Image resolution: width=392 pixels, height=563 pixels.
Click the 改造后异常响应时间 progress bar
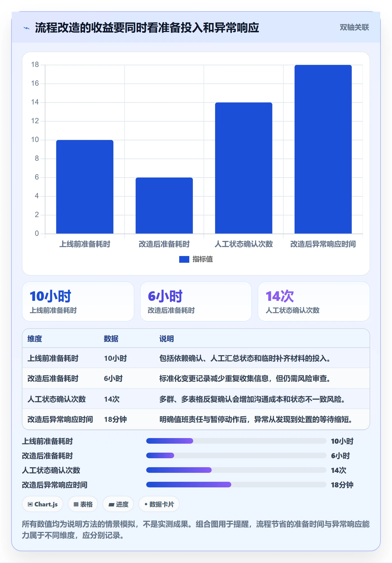pyautogui.click(x=236, y=485)
